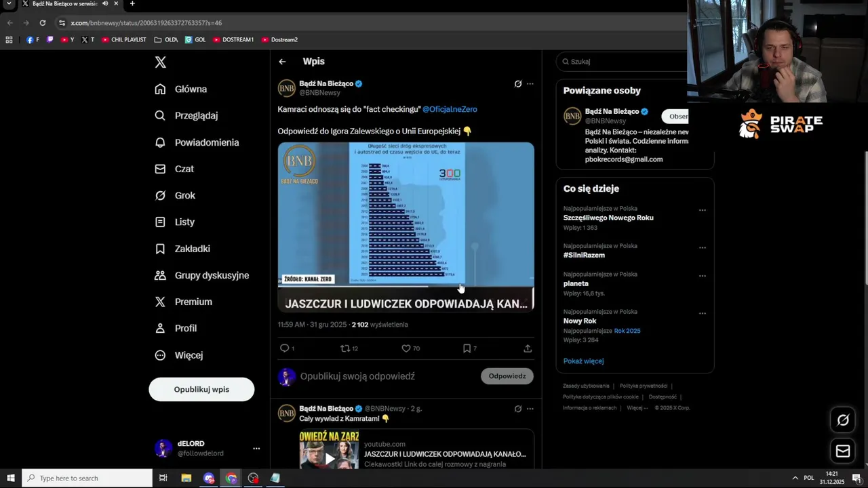Viewport: 868px width, 488px height.
Task: Open the GOL bookmark
Action: (195, 40)
